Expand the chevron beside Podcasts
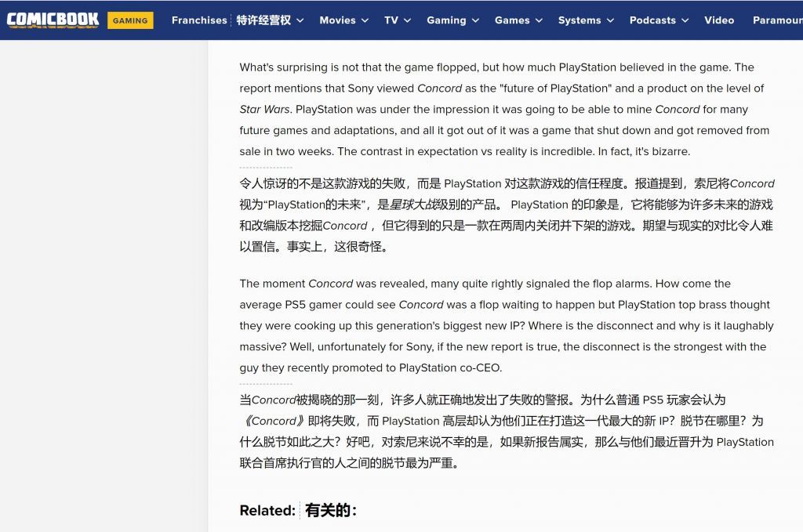803x532 pixels. pyautogui.click(x=685, y=20)
